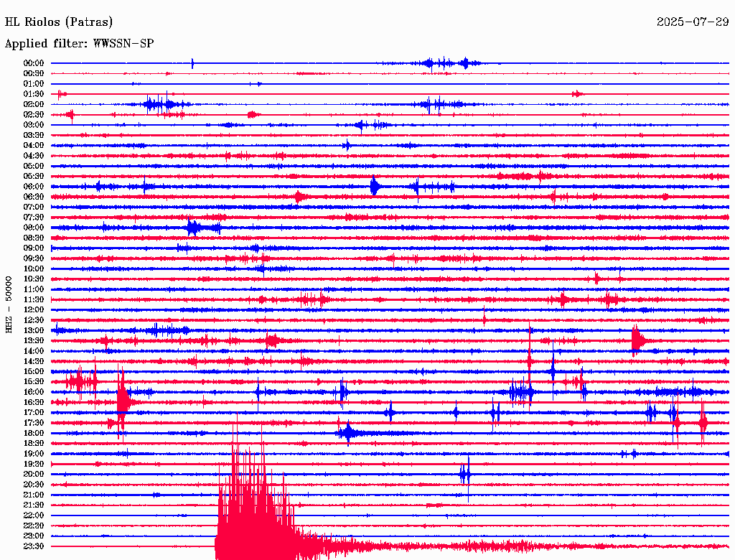Click the '19:00' time label
Screen dimensions: 735x560
point(34,454)
